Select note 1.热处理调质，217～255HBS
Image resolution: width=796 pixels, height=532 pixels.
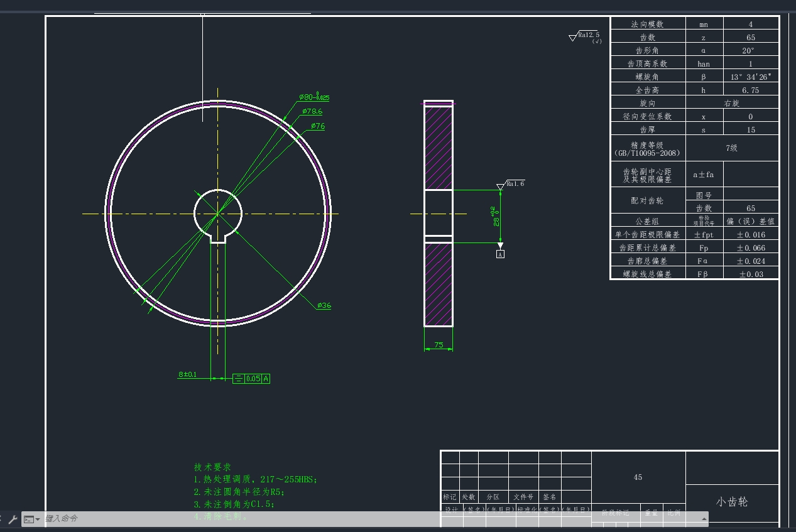(x=256, y=479)
